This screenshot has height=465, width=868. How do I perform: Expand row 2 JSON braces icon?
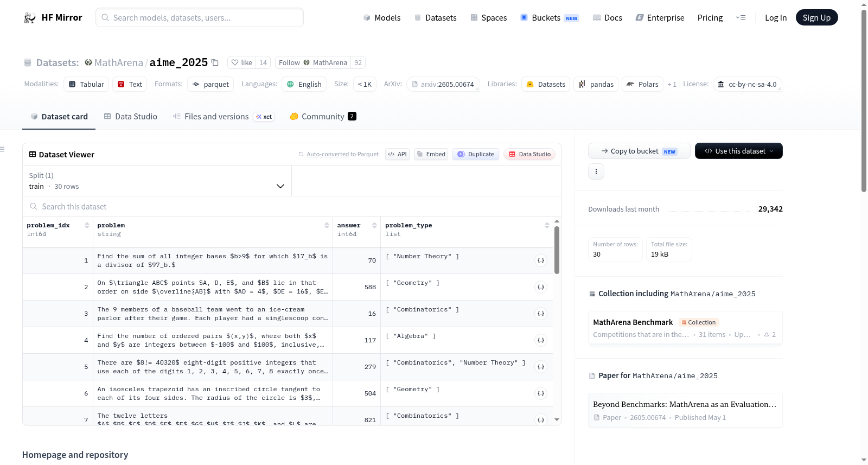coord(541,287)
